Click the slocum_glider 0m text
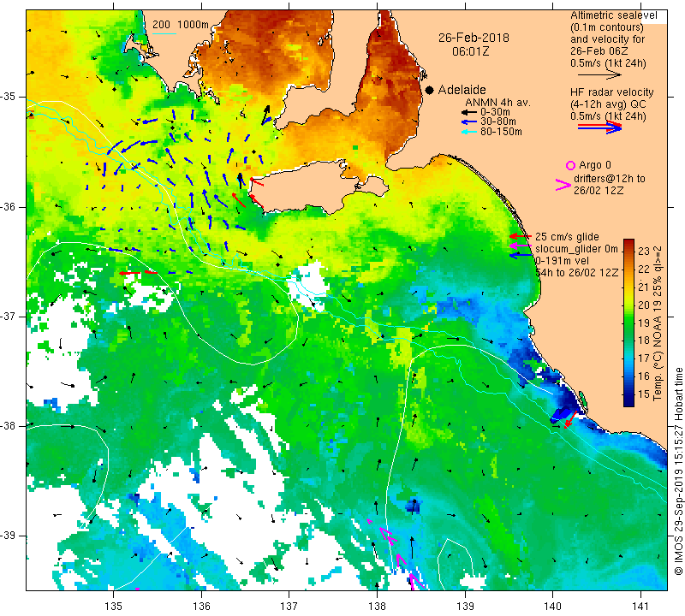The image size is (685, 616). (x=576, y=249)
